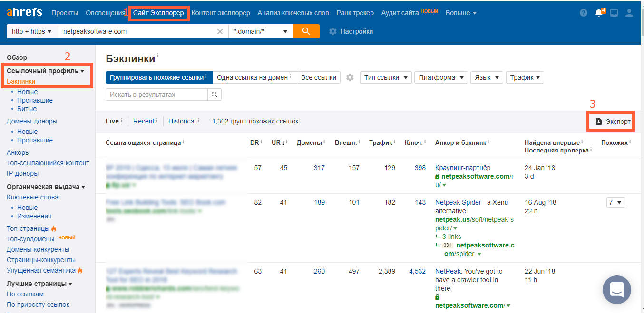Open Оповещения menu
The width and height of the screenshot is (644, 313).
[105, 13]
